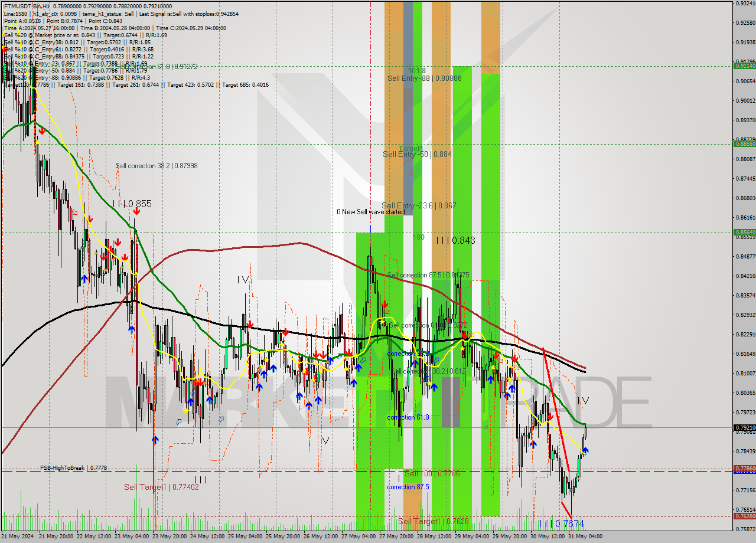The height and width of the screenshot is (543, 756).
Task: Select the Sell %20 Market price line
Action: [x=86, y=35]
